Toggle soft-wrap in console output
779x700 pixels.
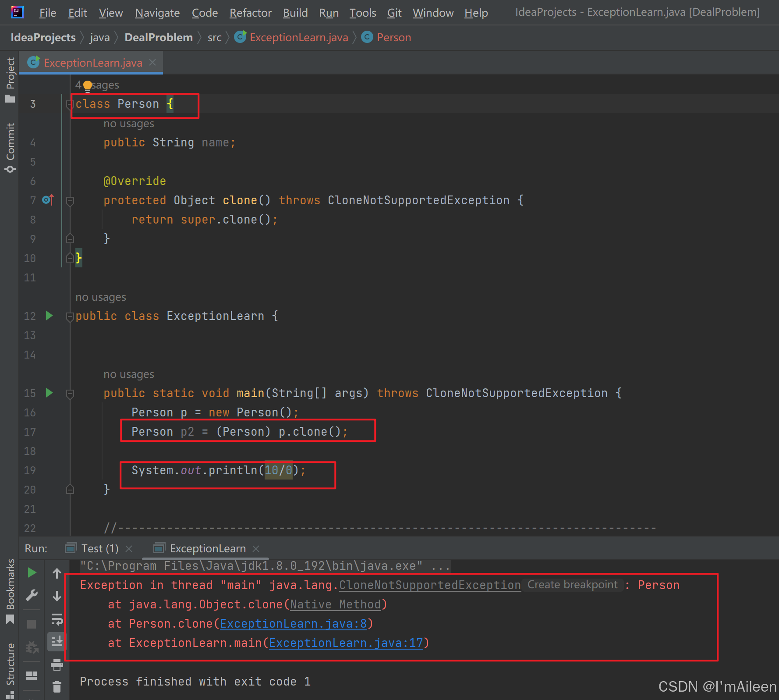click(57, 619)
